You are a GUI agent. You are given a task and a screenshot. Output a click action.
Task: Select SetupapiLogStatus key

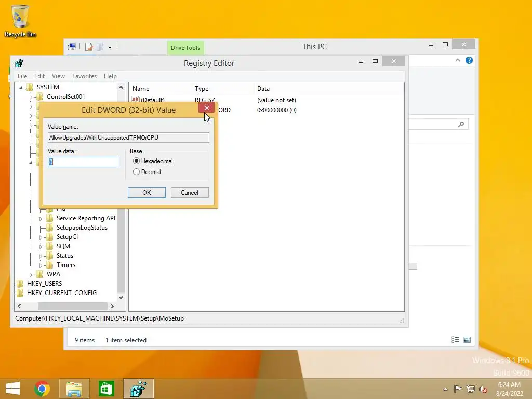coord(82,228)
